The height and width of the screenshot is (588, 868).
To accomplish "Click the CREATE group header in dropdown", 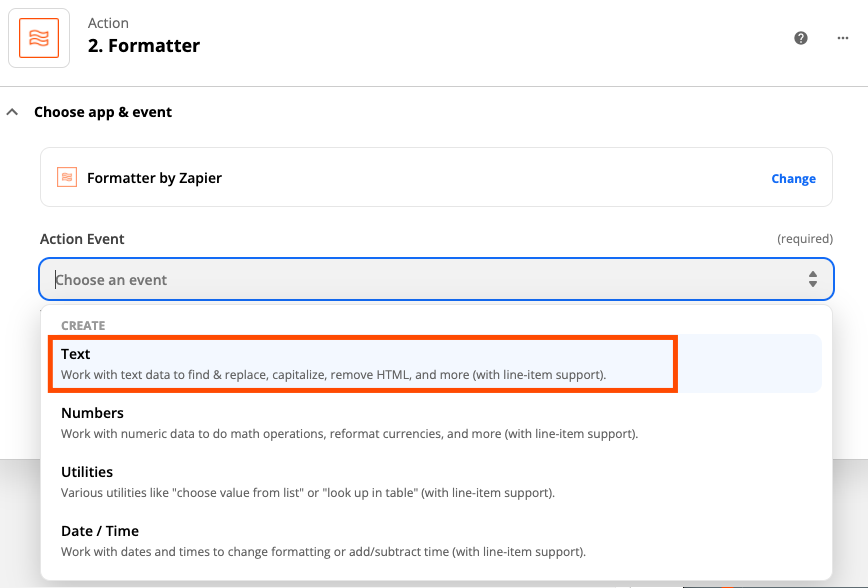I will point(83,325).
